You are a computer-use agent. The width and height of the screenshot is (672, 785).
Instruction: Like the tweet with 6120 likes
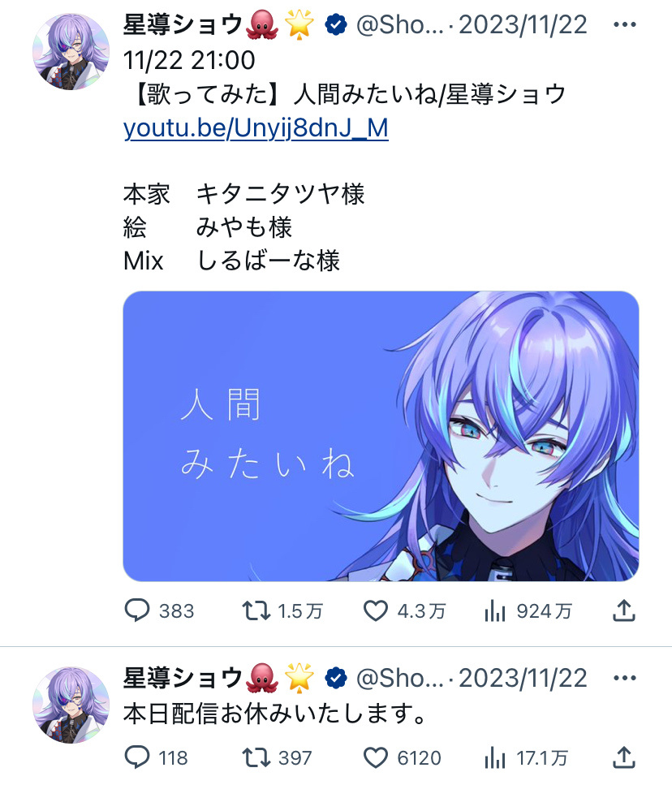tap(375, 757)
